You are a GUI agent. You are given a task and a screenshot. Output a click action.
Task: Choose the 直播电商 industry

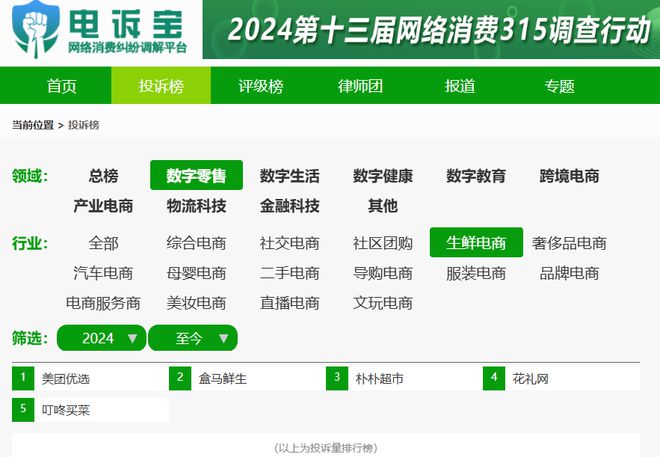click(290, 303)
